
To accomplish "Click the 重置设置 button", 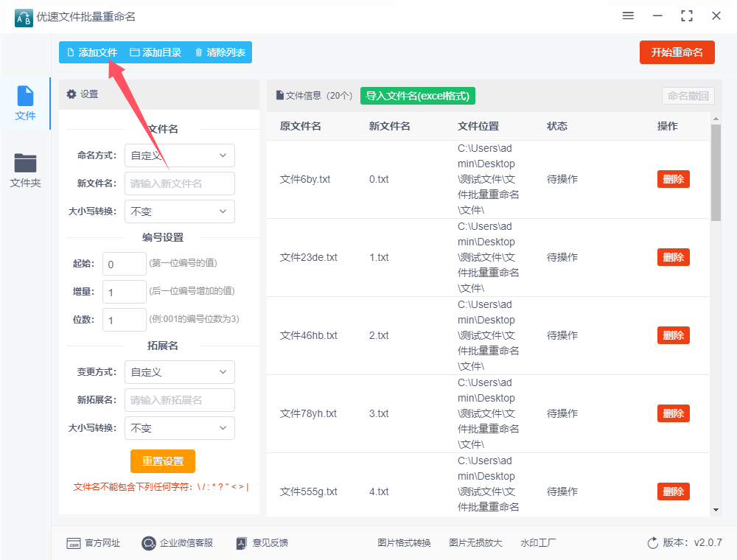I will (163, 461).
